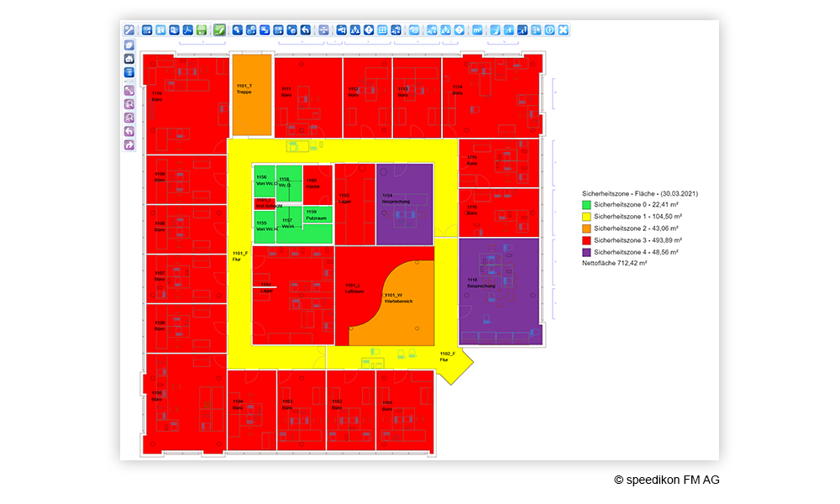Select room 1153 Lager

(x=354, y=204)
